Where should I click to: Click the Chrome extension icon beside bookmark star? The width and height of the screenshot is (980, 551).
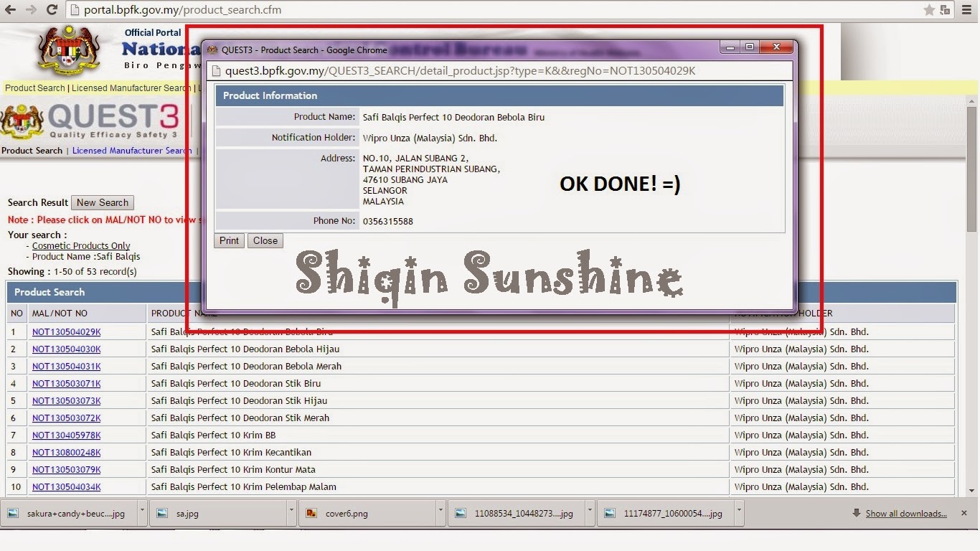(x=946, y=10)
